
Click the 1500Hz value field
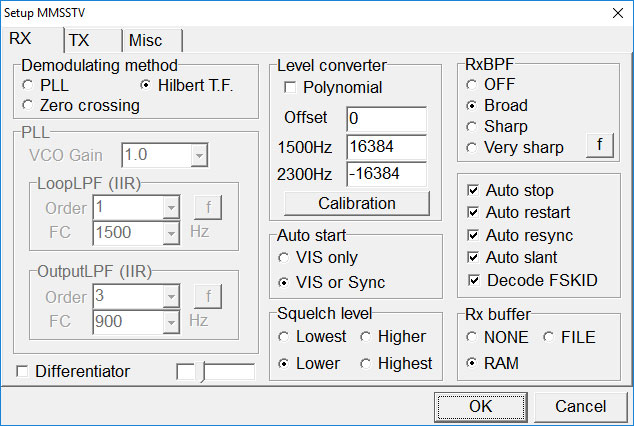(x=386, y=147)
